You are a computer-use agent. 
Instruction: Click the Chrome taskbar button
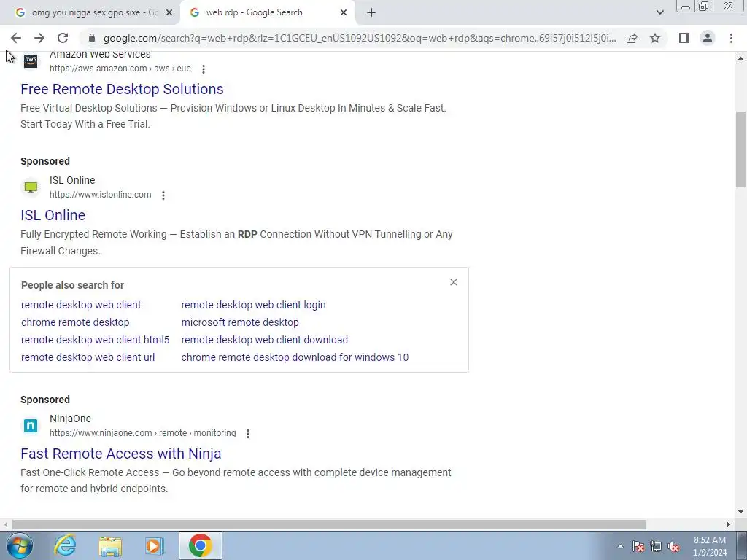coord(201,545)
